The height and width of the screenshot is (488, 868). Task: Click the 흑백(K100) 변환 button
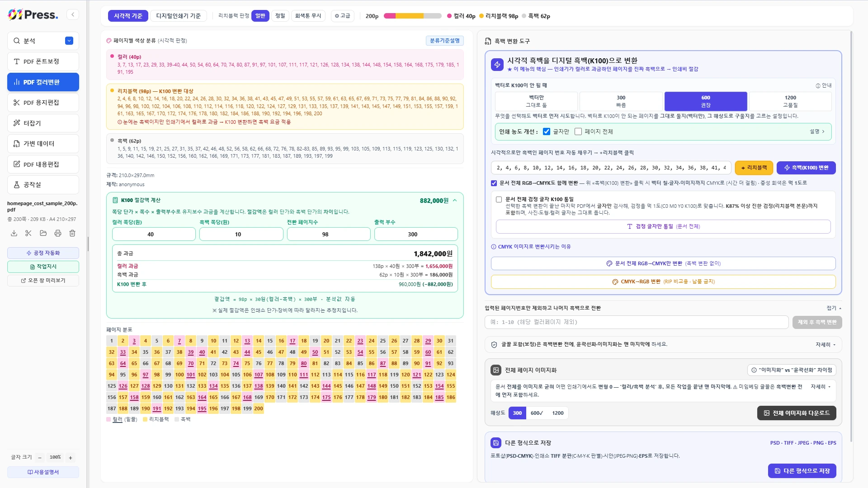[x=806, y=168]
